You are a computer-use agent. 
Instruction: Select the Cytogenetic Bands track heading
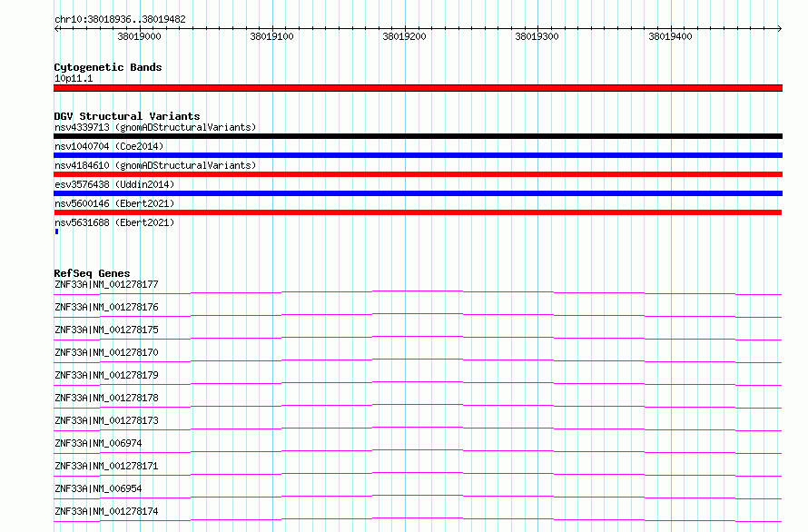108,67
